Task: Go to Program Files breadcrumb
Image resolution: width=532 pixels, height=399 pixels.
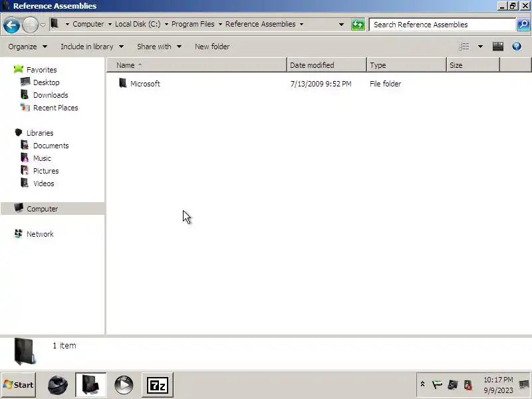Action: (193, 24)
